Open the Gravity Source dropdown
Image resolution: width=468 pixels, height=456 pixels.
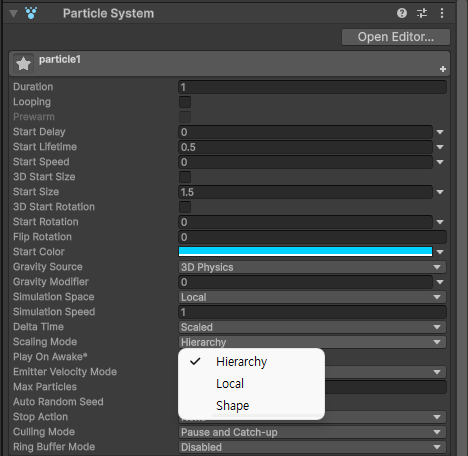pos(312,267)
